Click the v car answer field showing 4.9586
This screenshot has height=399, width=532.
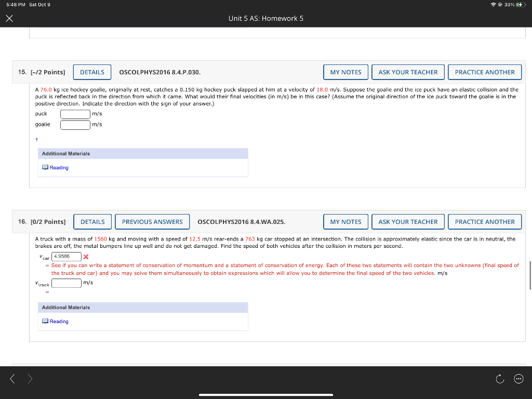coord(66,257)
